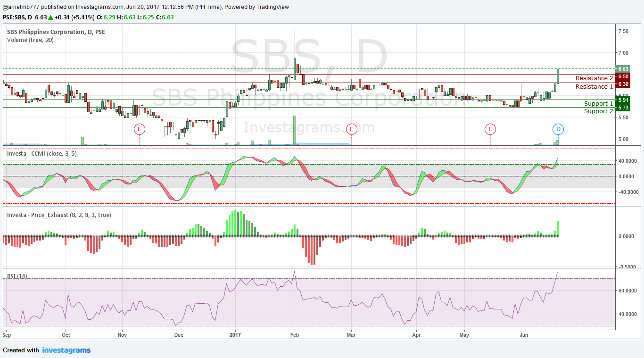
Task: Click the 6.30 red price tag
Action: [623, 84]
